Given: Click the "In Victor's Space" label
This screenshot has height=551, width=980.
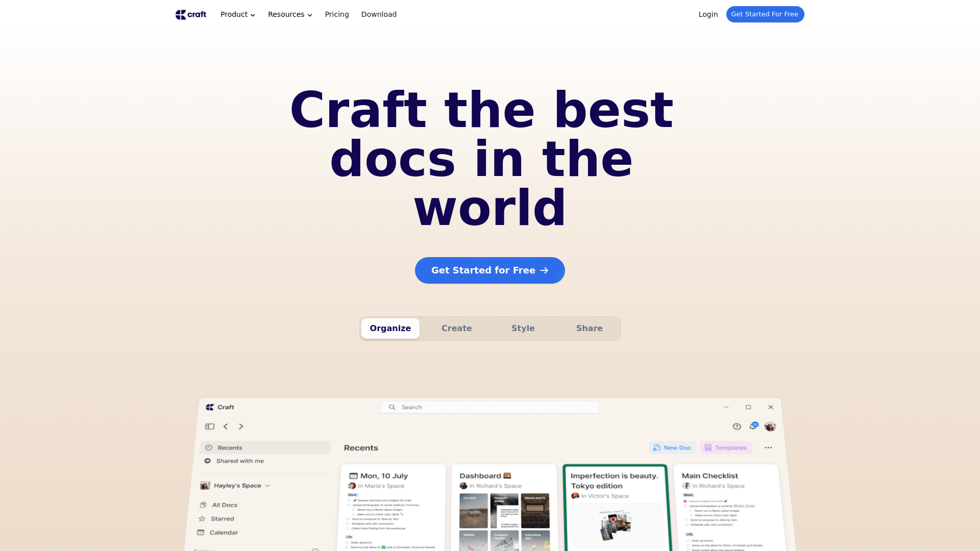Looking at the screenshot, I should point(605,496).
